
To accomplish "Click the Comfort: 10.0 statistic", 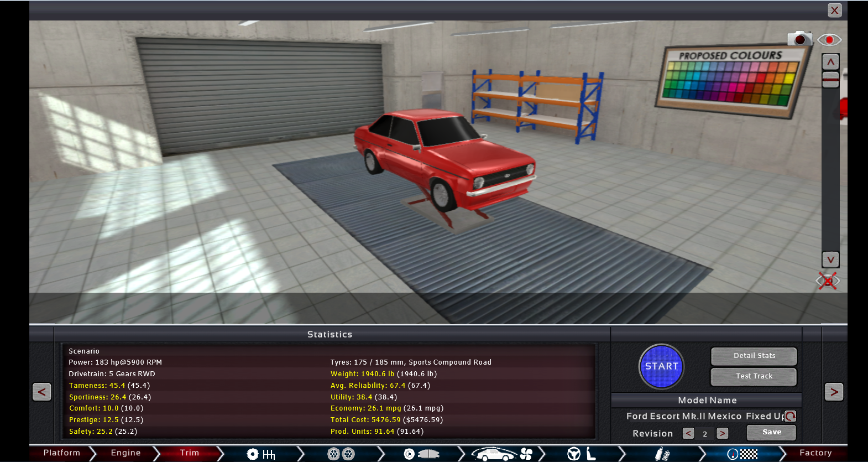I will (x=106, y=408).
